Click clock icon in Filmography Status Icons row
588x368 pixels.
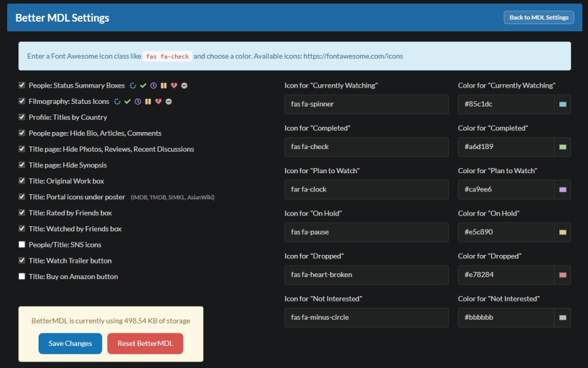[x=138, y=102]
